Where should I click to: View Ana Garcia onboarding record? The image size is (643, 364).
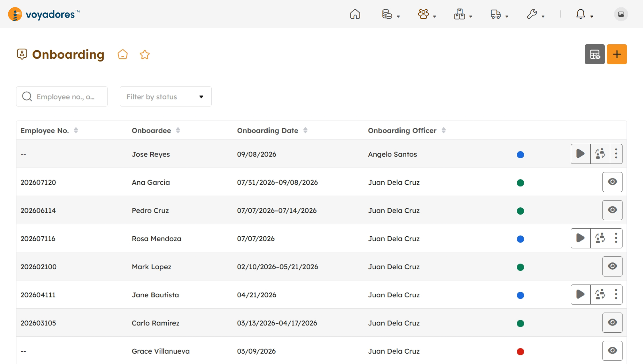[612, 182]
